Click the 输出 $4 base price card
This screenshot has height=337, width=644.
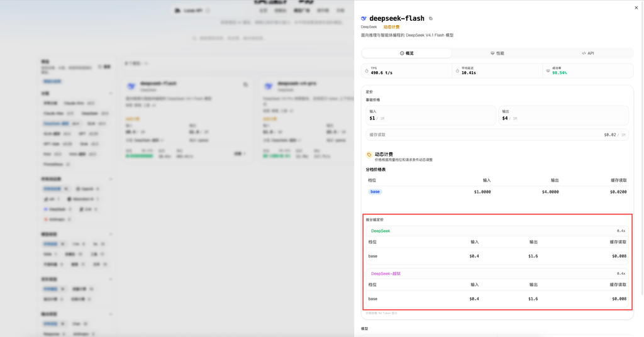coord(563,115)
